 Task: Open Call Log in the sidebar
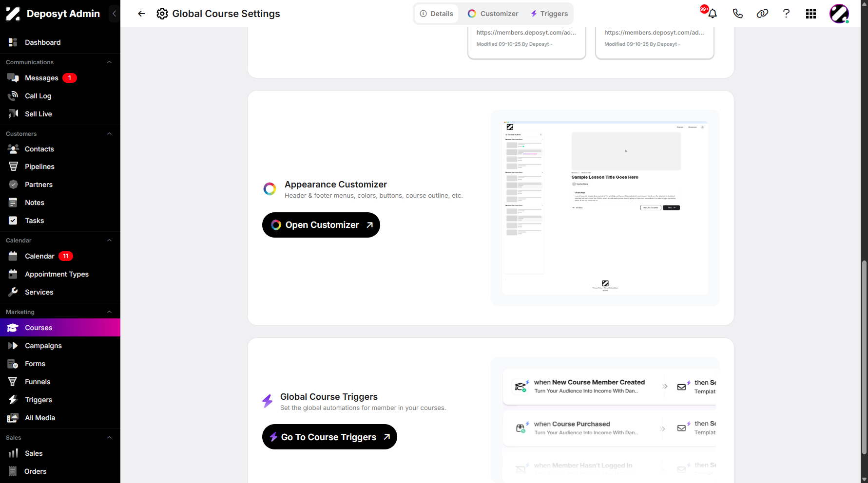point(60,96)
